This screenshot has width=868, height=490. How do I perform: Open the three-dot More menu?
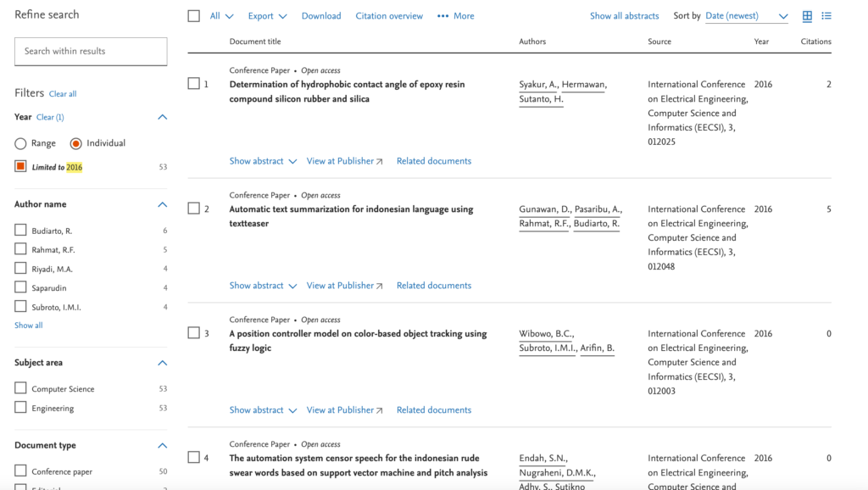click(455, 16)
